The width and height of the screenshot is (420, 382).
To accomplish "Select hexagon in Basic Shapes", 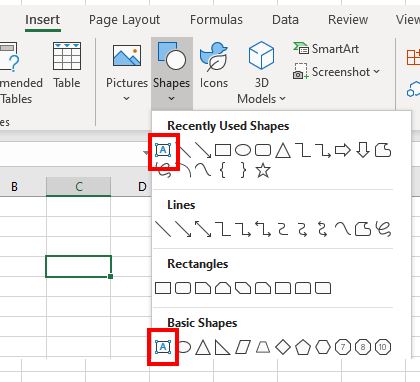I will tap(323, 347).
